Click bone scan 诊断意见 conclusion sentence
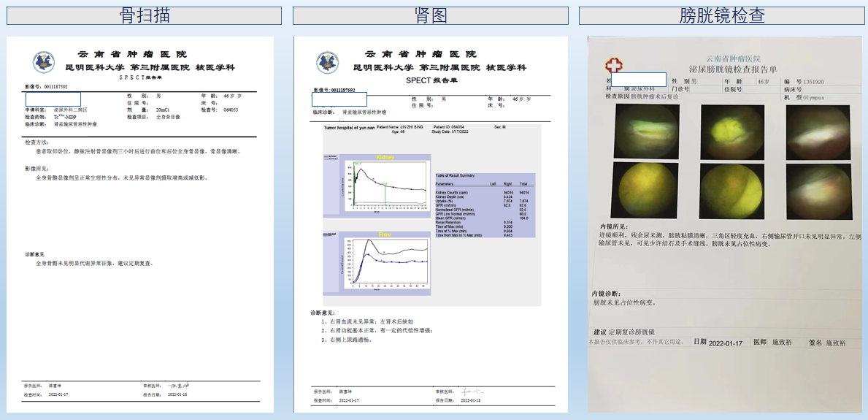Image resolution: width=868 pixels, height=420 pixels. tap(94, 263)
